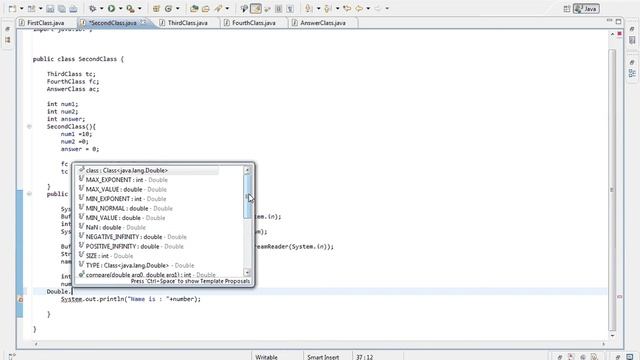This screenshot has height=360, width=640.
Task: Click the Open Task folder icon
Action: 206,8
